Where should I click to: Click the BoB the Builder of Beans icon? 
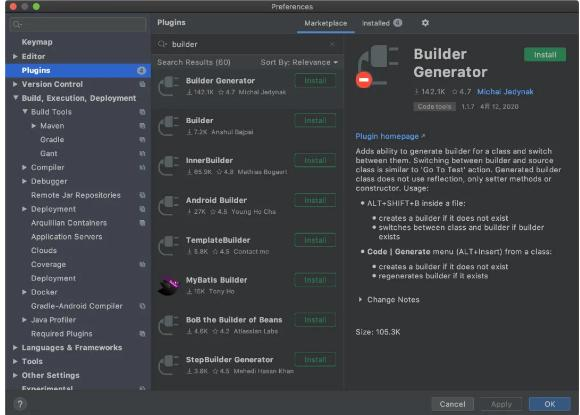click(168, 325)
